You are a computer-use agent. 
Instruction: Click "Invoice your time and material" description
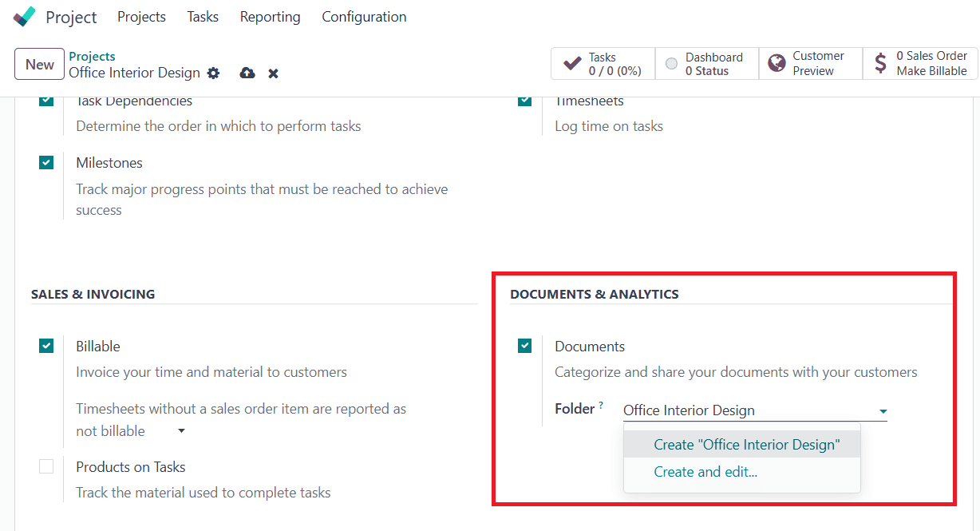[x=211, y=372]
